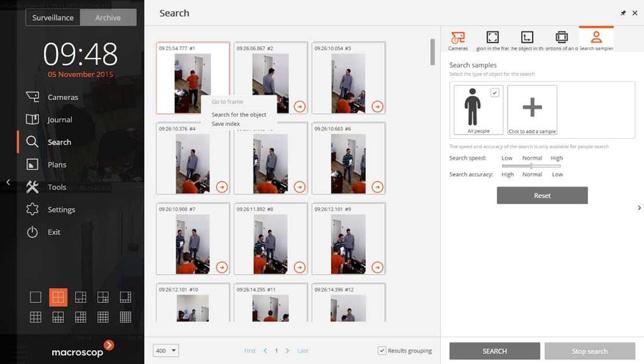
Task: Click the go-to arrow on result #3
Action: coord(377,107)
